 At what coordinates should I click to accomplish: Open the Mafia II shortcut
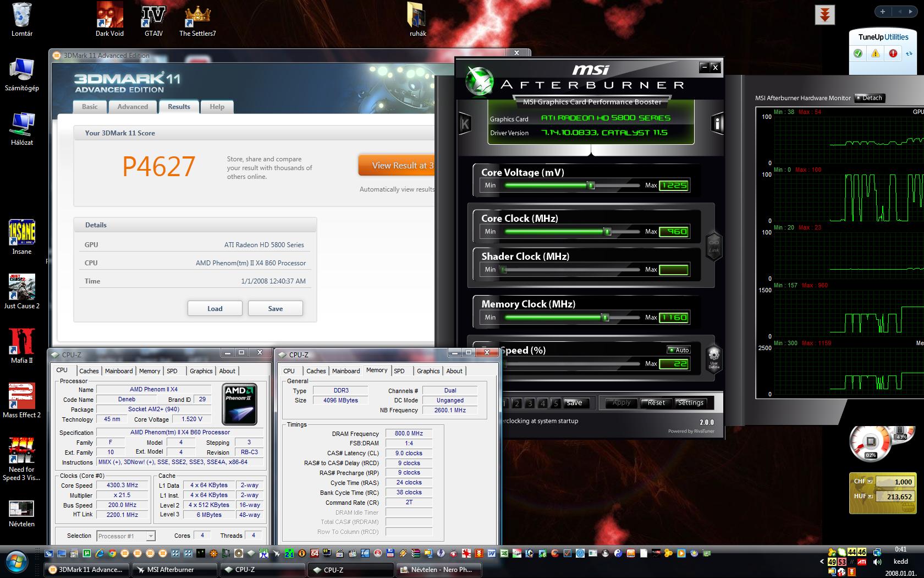click(x=22, y=346)
